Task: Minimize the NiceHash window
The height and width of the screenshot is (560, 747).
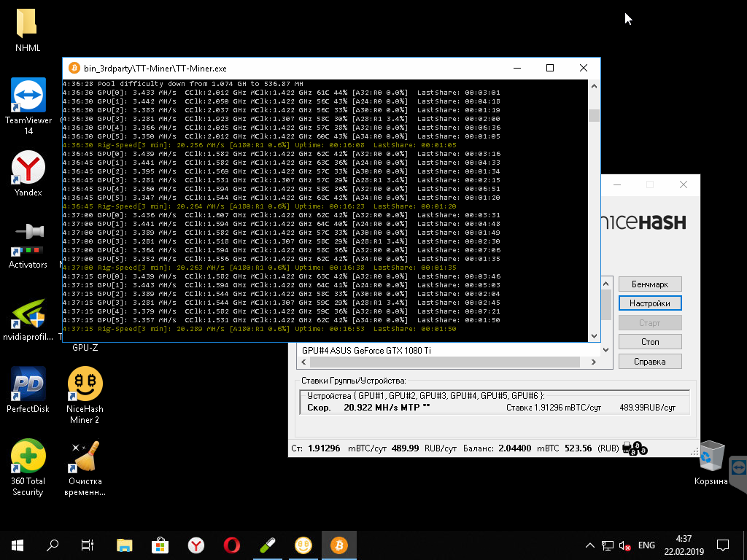Action: coord(617,184)
